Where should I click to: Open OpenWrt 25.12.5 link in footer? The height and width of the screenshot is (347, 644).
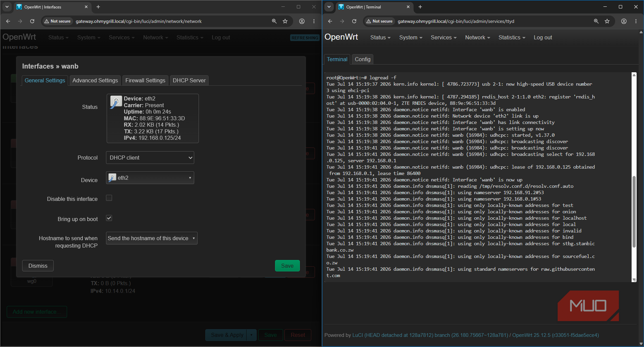(555, 335)
